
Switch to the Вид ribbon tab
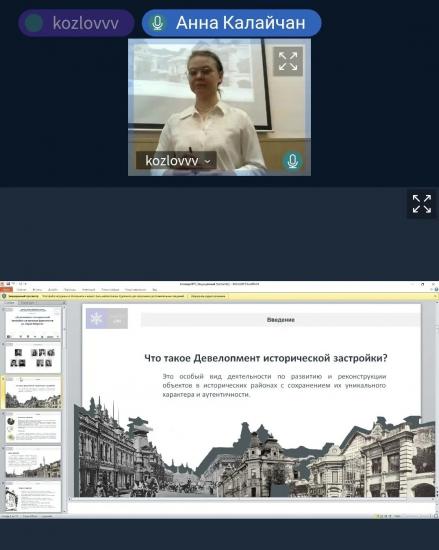tap(155, 290)
